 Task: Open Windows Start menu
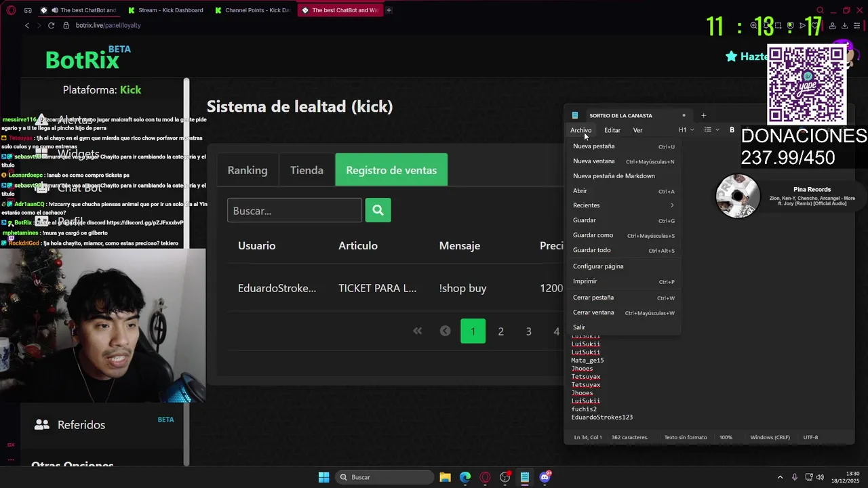click(x=323, y=477)
